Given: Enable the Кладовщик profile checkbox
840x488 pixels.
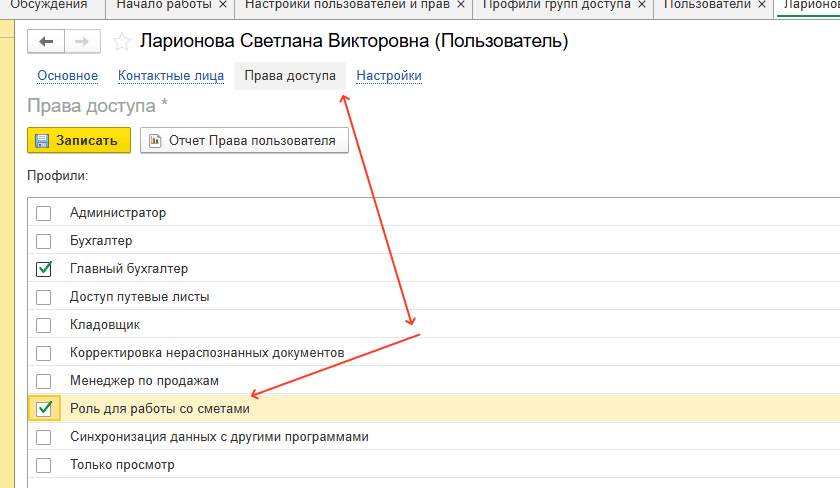Looking at the screenshot, I should (43, 325).
